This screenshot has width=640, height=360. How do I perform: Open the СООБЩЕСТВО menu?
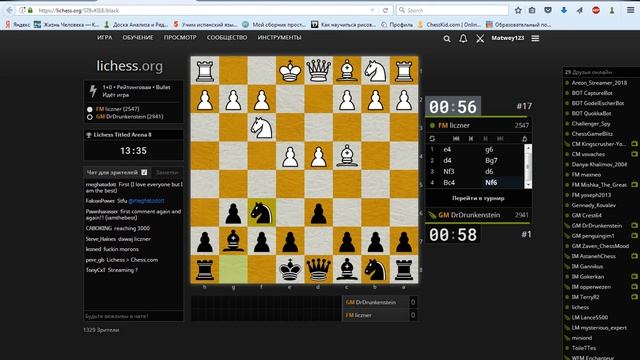coord(227,38)
